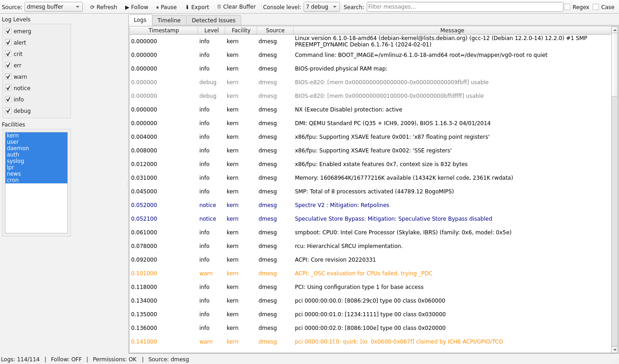Open the Source dropdown
This screenshot has height=364, width=619.
pyautogui.click(x=54, y=7)
